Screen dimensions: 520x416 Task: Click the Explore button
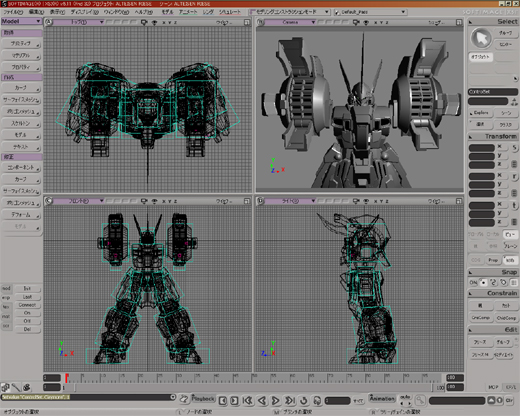(480, 113)
